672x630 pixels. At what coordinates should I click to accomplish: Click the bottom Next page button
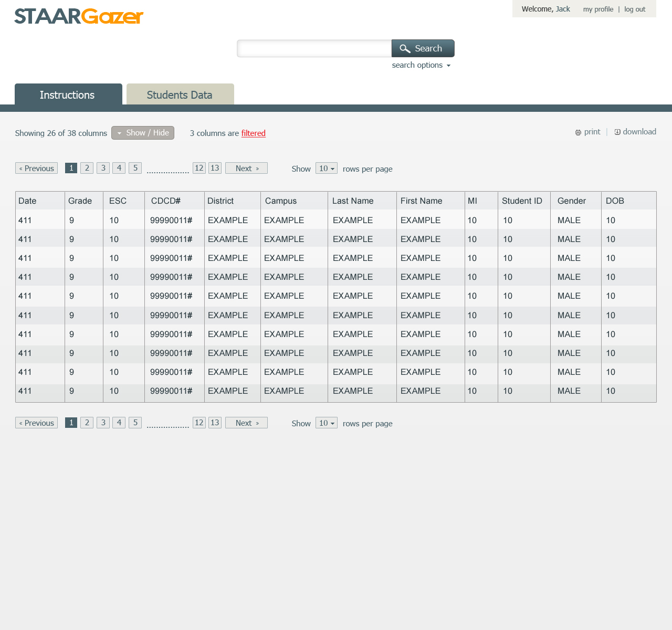pos(246,423)
